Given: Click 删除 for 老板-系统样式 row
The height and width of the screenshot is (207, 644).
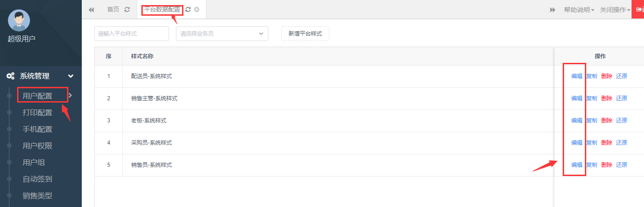Looking at the screenshot, I should click(x=607, y=121).
